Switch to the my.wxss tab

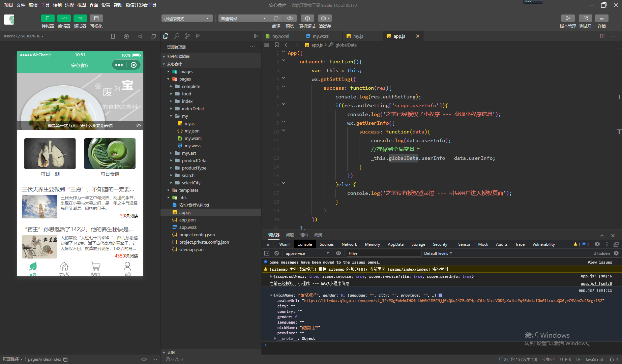321,36
